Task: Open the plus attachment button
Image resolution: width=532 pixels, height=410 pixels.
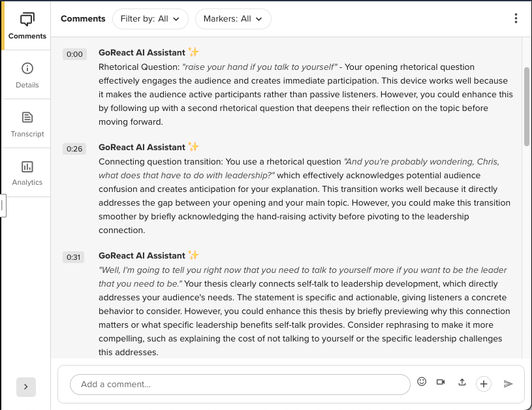Action: pyautogui.click(x=484, y=384)
